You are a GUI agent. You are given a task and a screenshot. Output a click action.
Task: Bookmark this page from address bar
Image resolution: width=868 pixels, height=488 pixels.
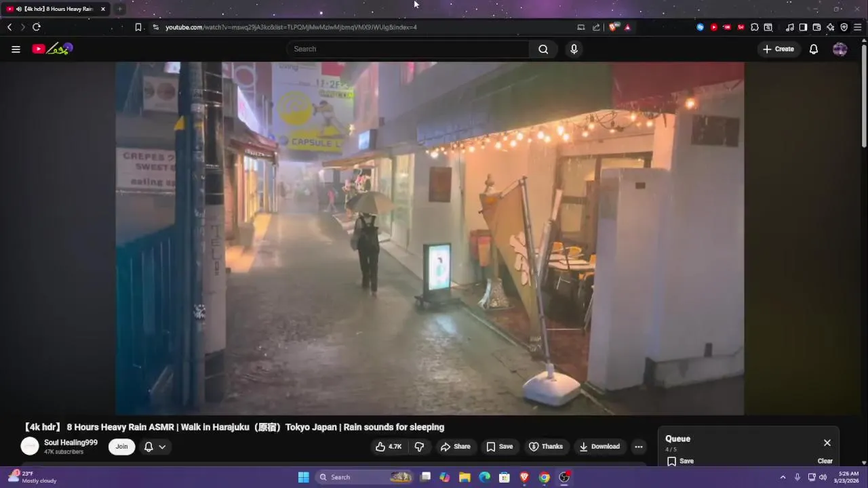138,27
